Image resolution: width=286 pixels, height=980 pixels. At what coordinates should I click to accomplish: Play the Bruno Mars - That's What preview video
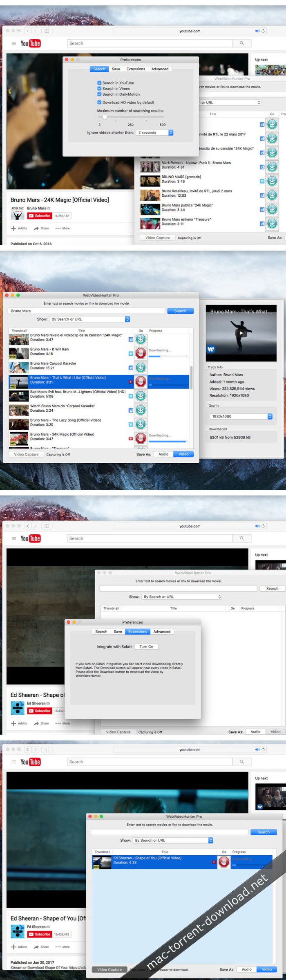tap(241, 333)
